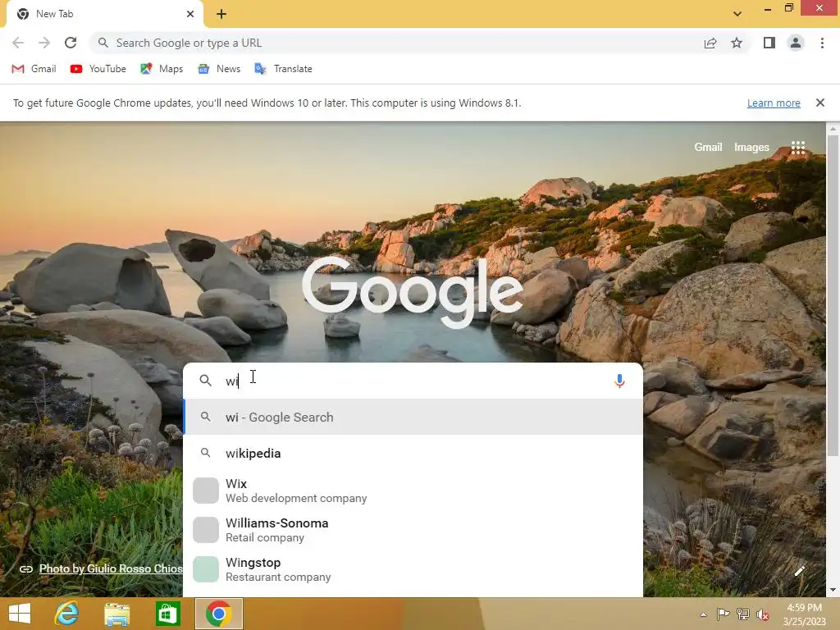Open the Chrome three-dot menu
Viewport: 840px width, 630px height.
[x=822, y=43]
